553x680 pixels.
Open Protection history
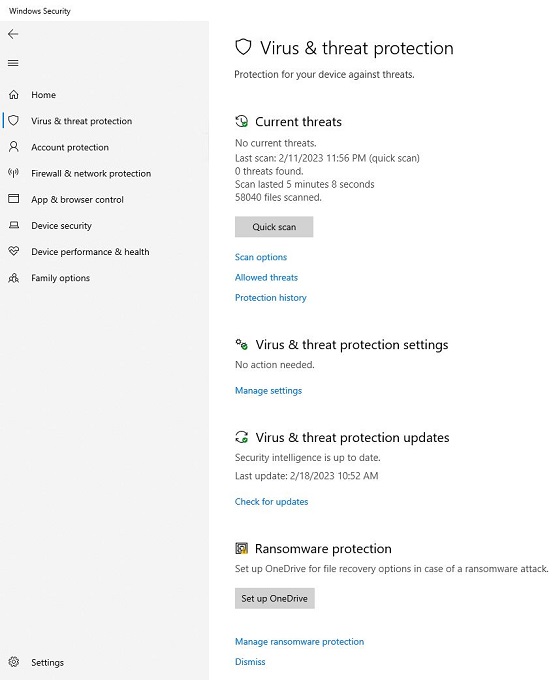tap(271, 298)
